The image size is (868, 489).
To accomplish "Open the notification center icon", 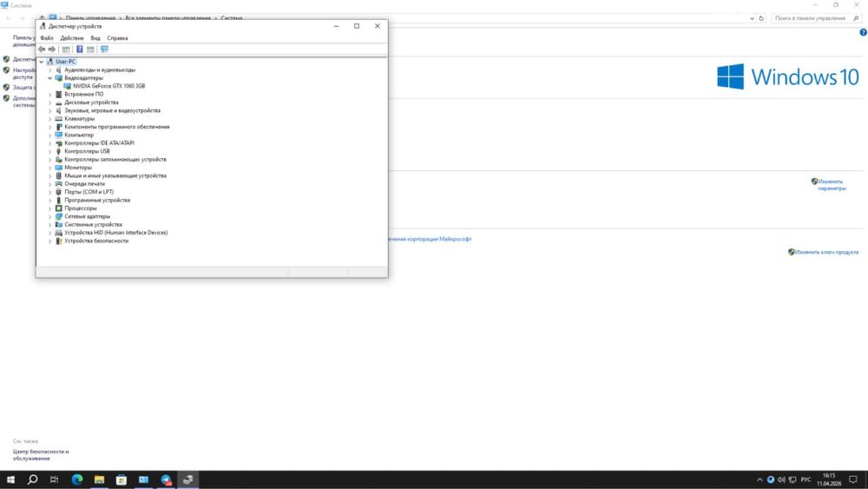I will click(853, 479).
